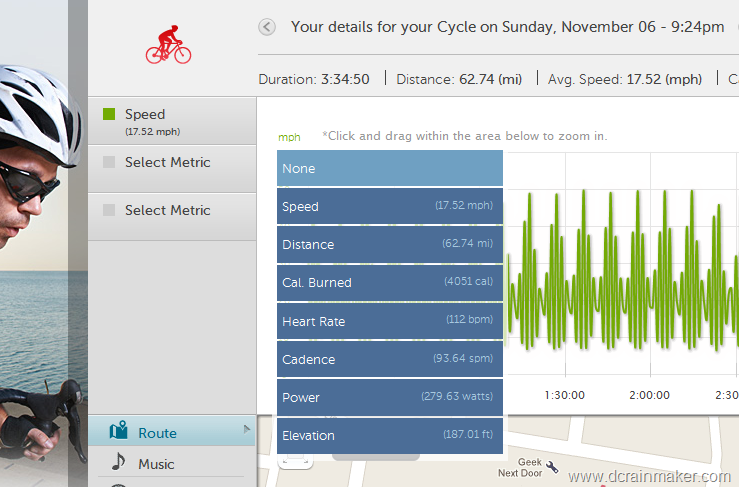Choose None from the metric list
This screenshot has width=739, height=487.
pos(390,168)
